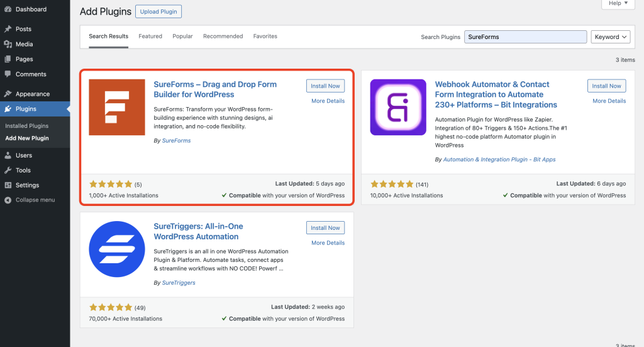Click '10,000+ Active Installations' text
Viewport: 644px width, 347px height.
pos(407,195)
